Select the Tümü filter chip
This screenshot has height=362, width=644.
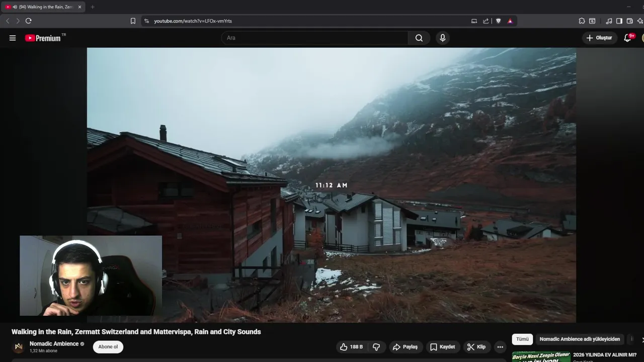[x=522, y=339]
